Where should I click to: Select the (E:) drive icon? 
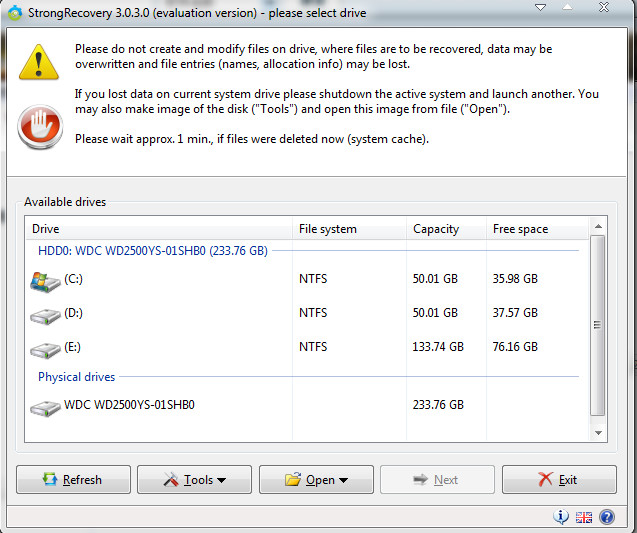click(45, 350)
